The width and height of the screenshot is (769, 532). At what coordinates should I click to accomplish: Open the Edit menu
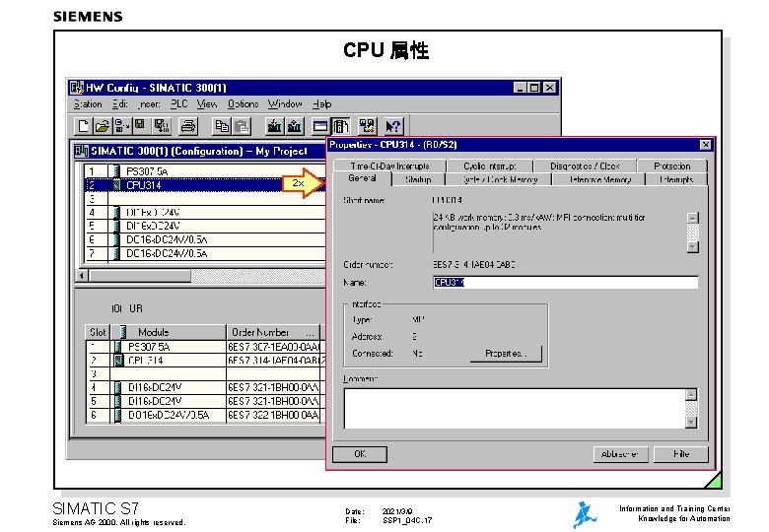[x=119, y=103]
